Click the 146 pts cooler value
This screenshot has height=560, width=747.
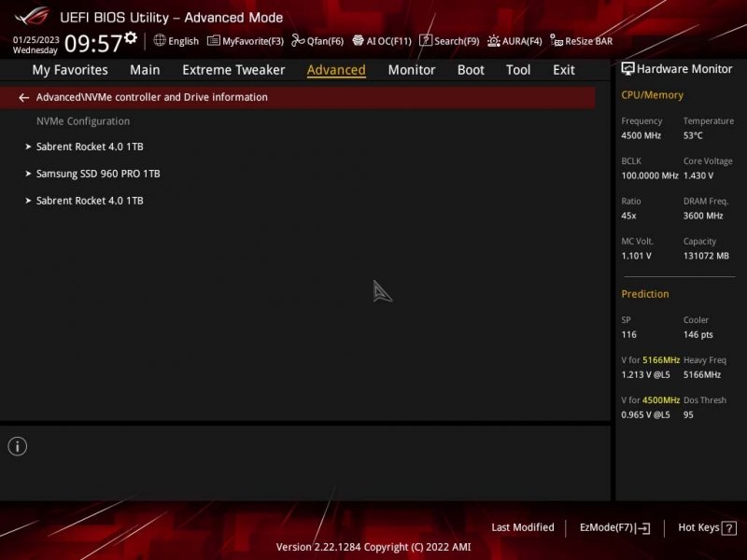[x=698, y=335]
